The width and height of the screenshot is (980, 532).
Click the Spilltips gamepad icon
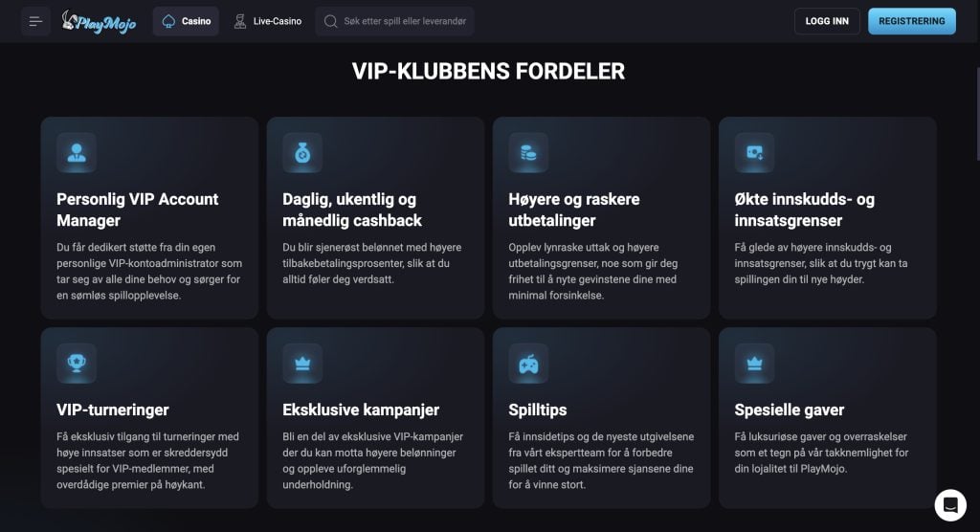point(528,363)
